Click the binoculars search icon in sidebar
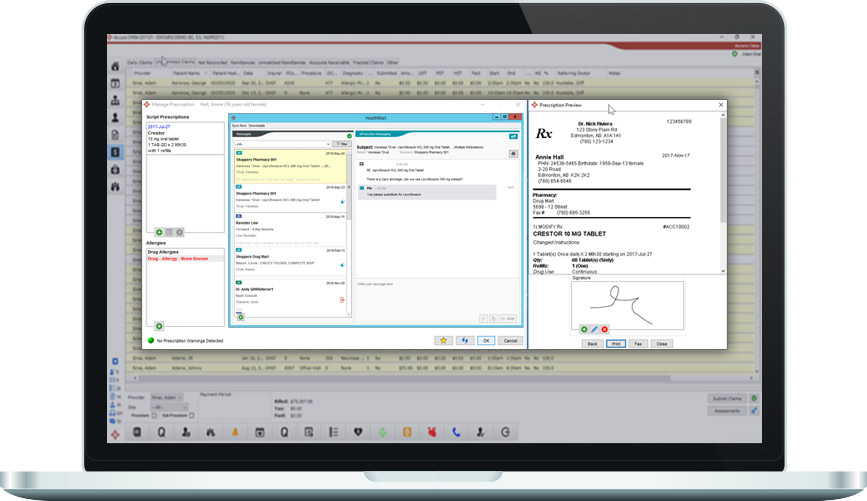This screenshot has height=501, width=867. point(115,187)
